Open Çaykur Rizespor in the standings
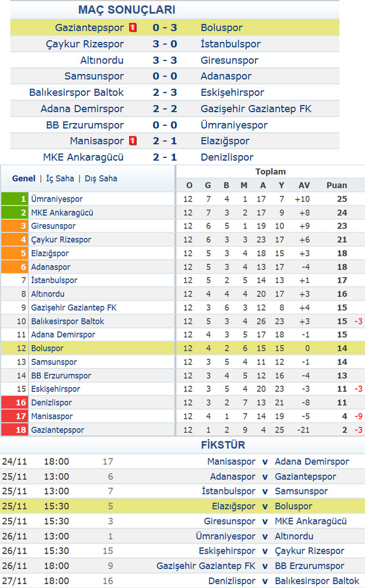 click(61, 240)
